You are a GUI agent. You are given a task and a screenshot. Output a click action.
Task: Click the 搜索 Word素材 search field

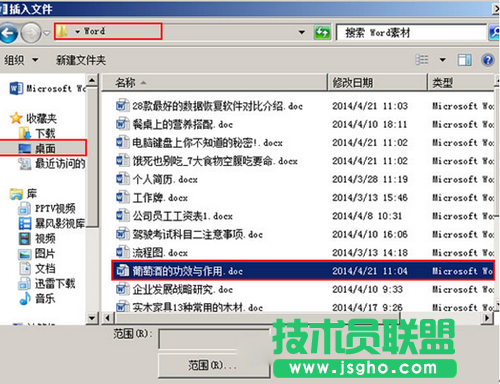(411, 33)
